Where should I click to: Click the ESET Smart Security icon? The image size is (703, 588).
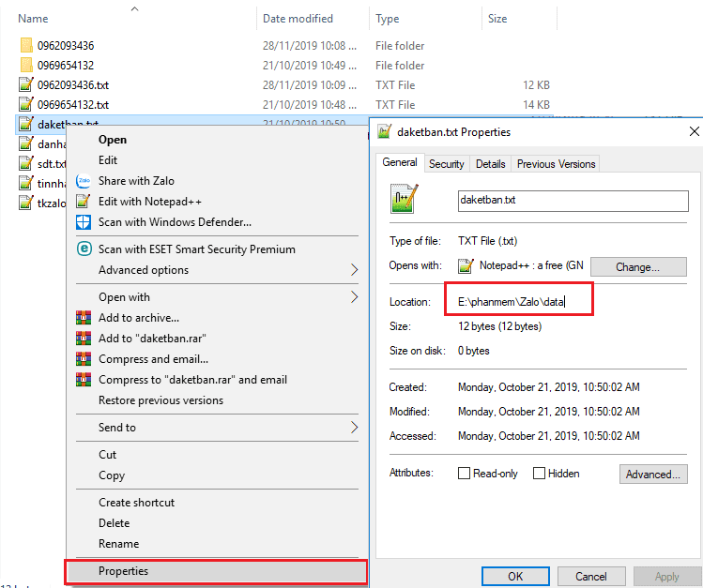pyautogui.click(x=83, y=249)
